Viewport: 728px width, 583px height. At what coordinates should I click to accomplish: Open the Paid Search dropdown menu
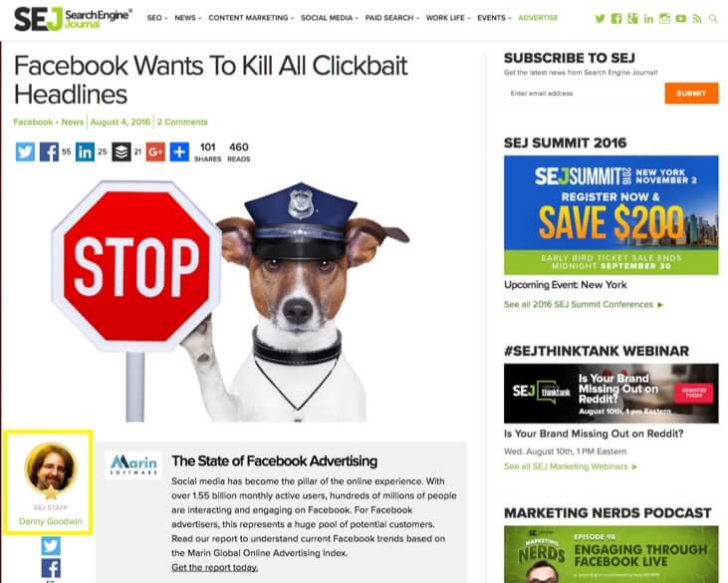391,18
